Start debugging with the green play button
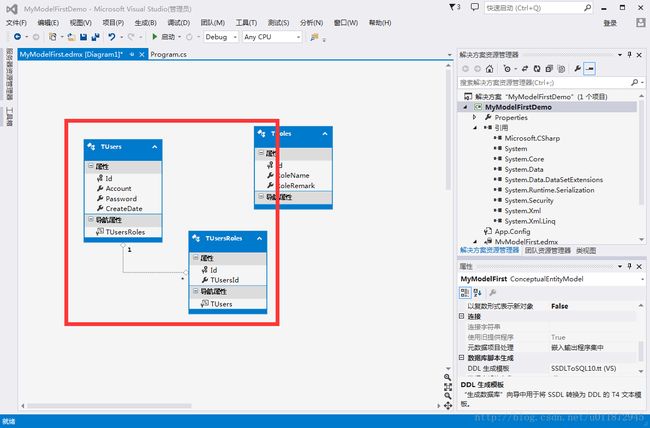 [155, 37]
